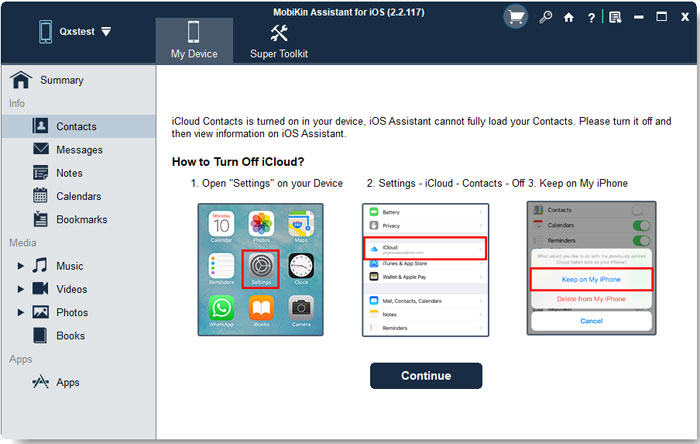Viewport: 700px width, 444px height.
Task: Select Calendars in the sidebar
Action: point(79,196)
